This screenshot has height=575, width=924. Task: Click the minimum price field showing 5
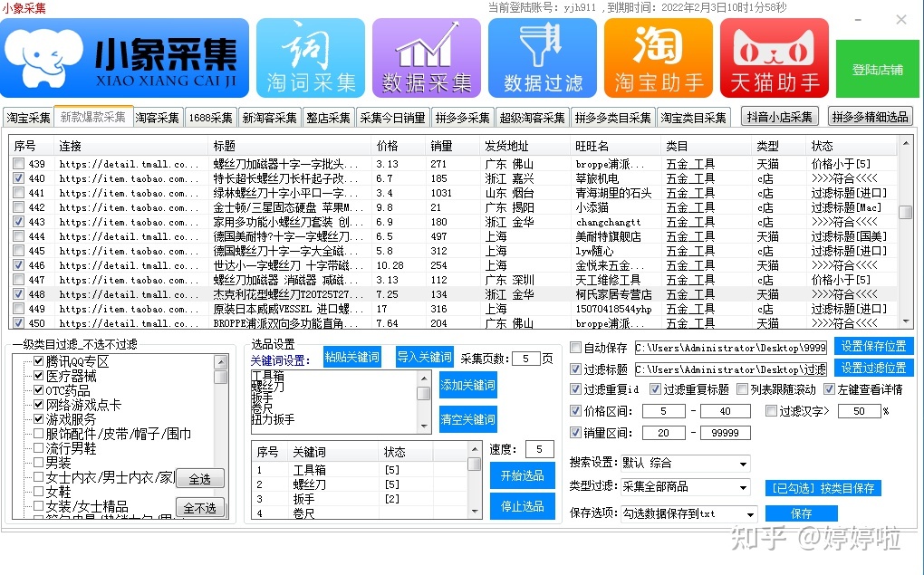point(663,411)
